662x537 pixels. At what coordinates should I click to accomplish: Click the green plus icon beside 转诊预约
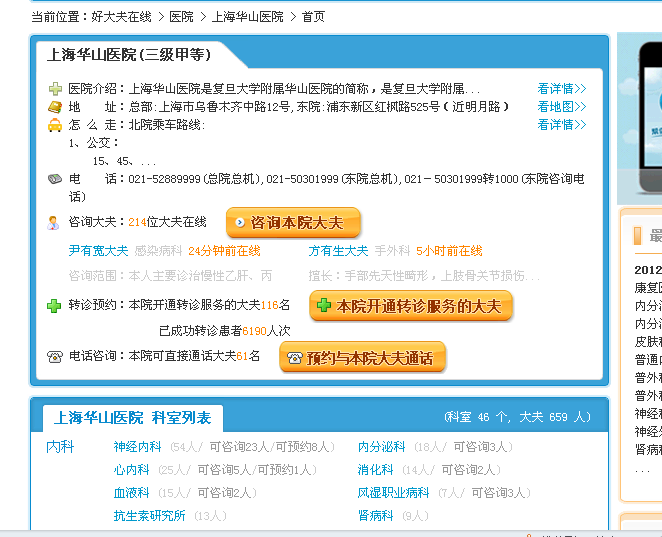(54, 306)
